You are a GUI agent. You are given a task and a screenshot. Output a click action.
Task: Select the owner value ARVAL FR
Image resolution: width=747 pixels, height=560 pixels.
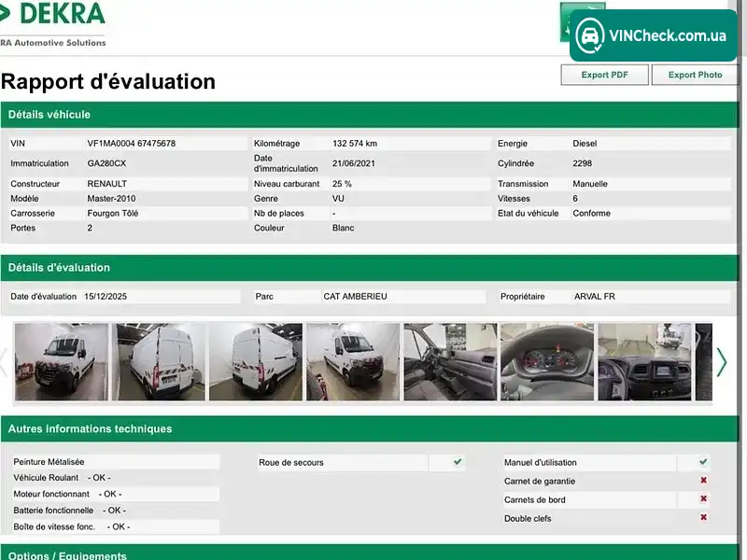[x=595, y=296]
